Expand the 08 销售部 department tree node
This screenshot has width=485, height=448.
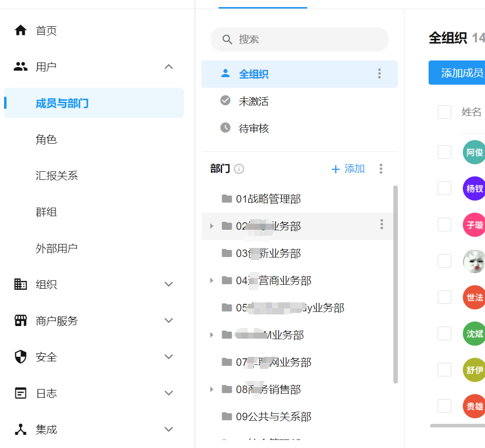coord(212,389)
